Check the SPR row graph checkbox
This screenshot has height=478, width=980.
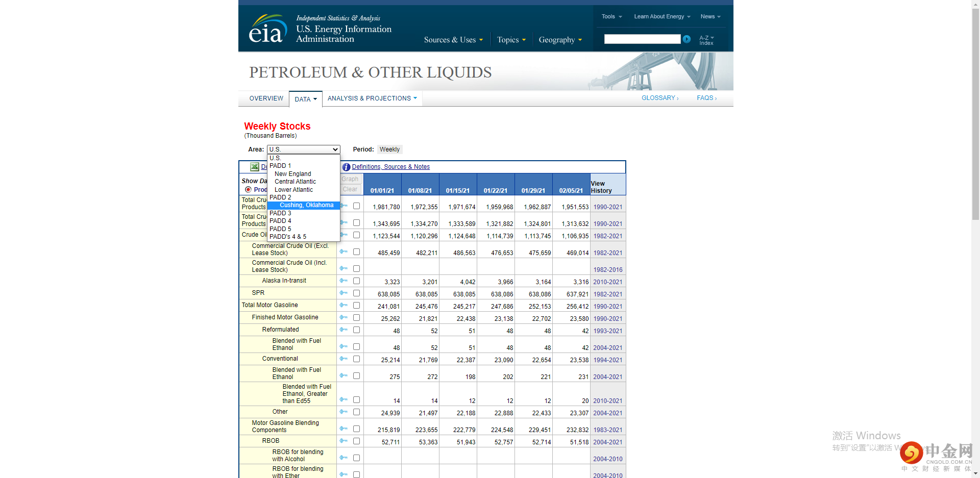point(356,293)
